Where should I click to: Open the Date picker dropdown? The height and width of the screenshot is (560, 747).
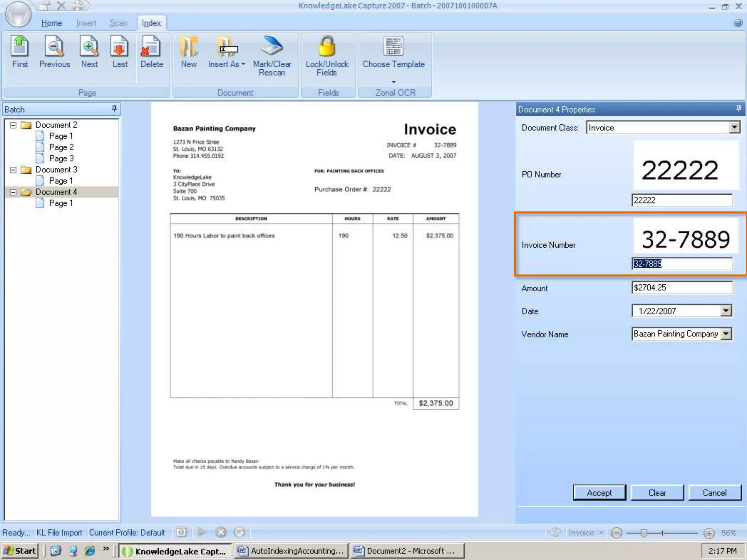726,311
